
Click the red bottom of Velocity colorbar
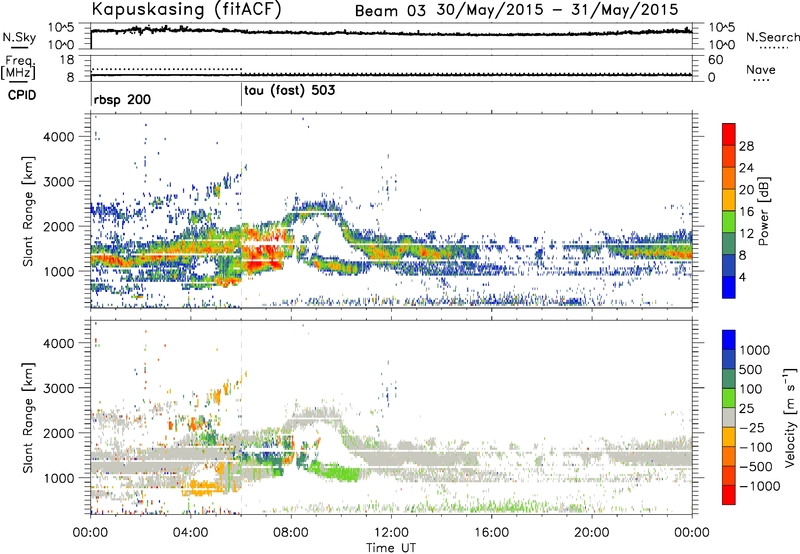[x=729, y=495]
